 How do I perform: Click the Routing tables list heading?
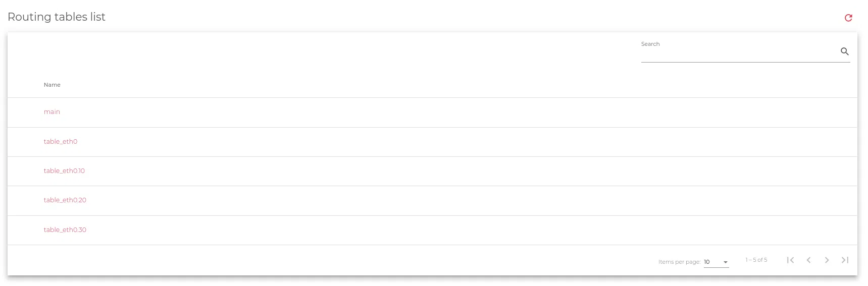tap(57, 17)
